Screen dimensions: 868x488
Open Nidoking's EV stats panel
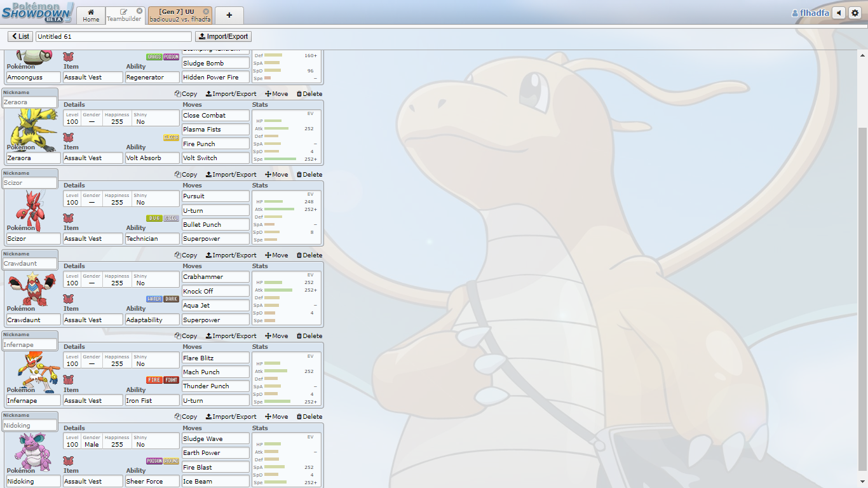pyautogui.click(x=287, y=459)
